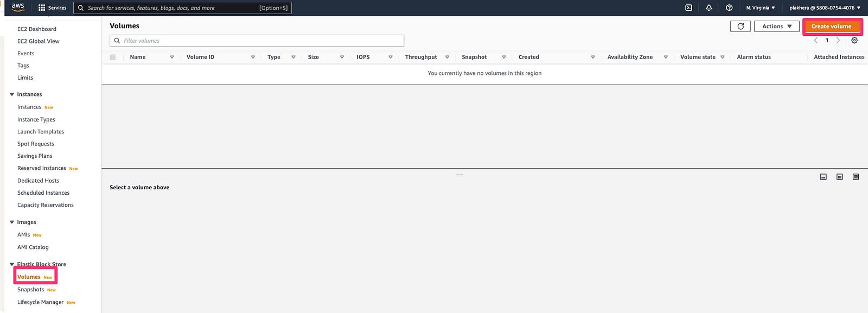
Task: Open the plakhera account menu
Action: [x=825, y=8]
